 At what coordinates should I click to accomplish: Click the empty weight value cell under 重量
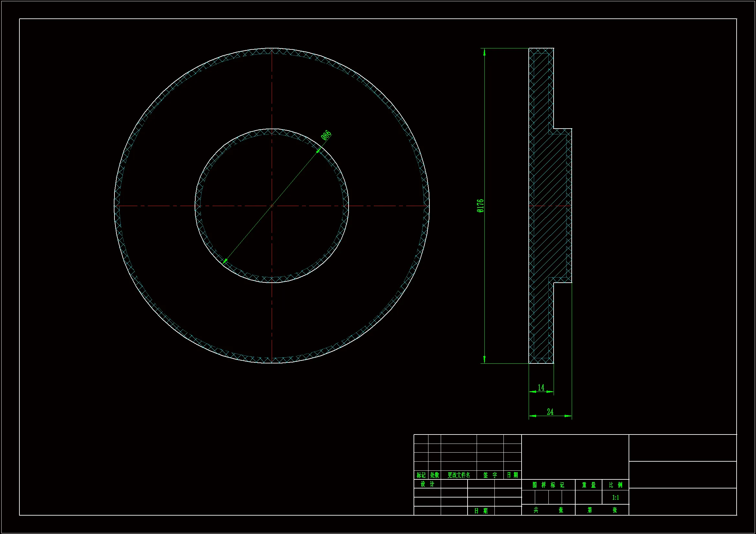point(589,497)
